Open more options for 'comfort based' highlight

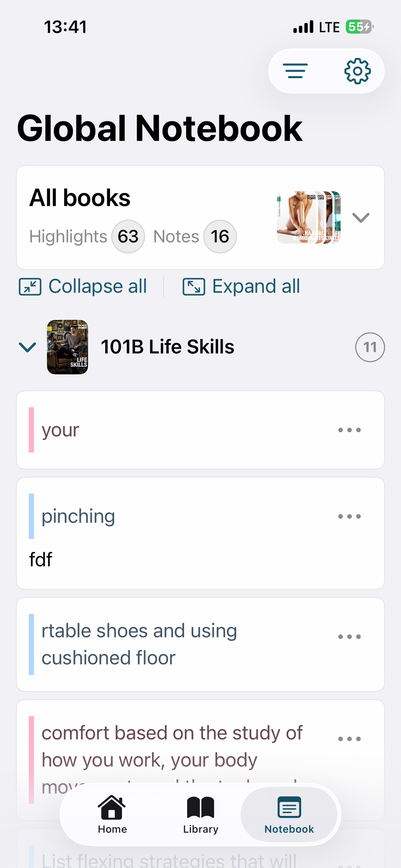(x=349, y=739)
